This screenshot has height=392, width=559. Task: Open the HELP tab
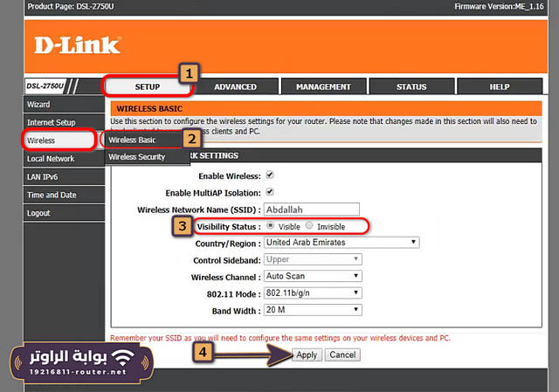click(x=500, y=86)
